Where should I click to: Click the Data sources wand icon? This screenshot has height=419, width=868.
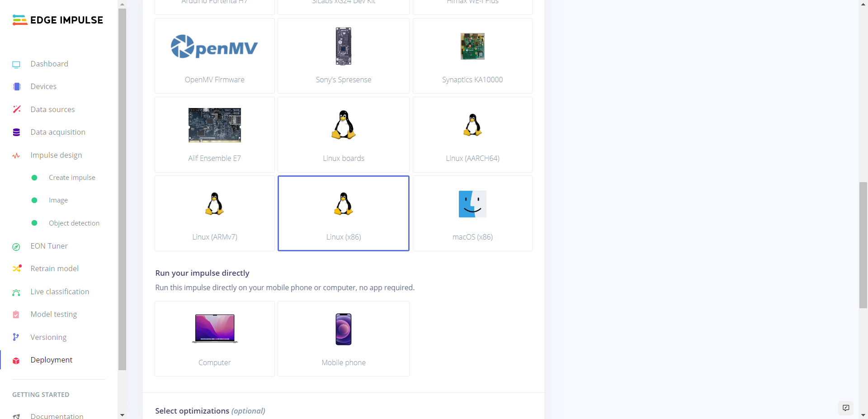17,109
